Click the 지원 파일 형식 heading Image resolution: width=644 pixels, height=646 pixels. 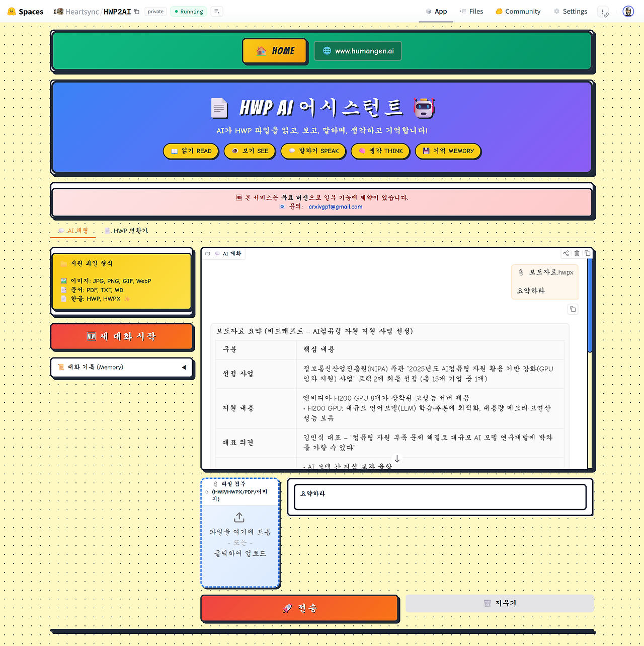click(x=92, y=263)
